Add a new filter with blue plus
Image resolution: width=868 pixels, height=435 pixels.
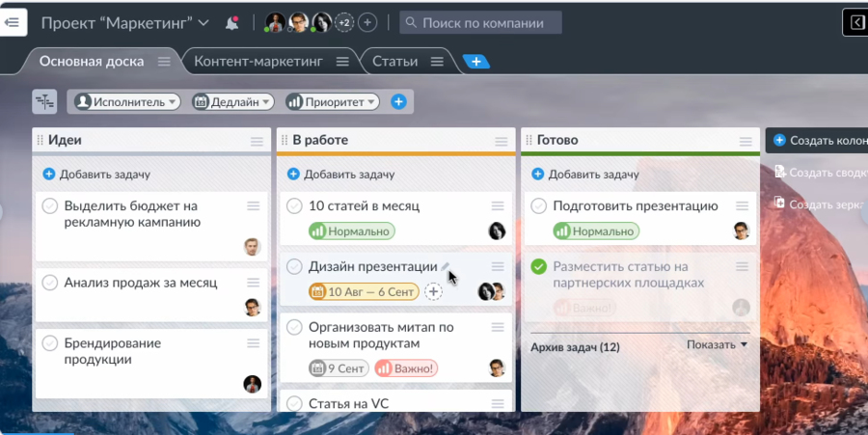point(398,102)
